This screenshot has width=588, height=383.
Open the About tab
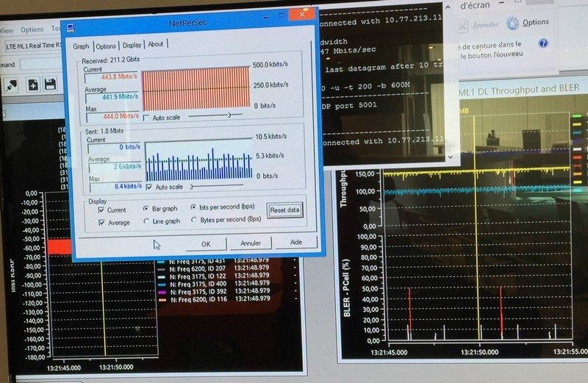point(156,44)
